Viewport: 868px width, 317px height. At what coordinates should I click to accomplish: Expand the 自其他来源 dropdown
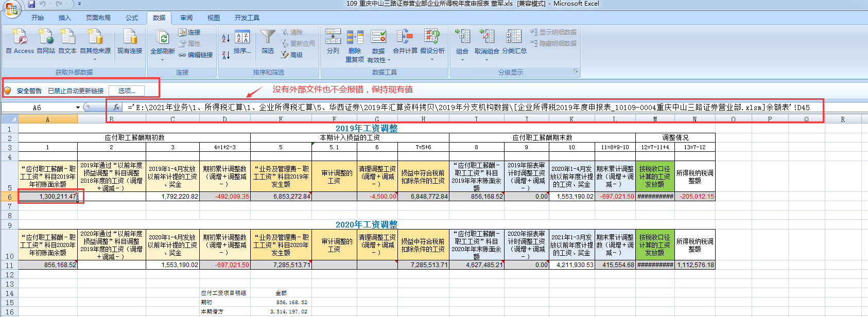[95, 59]
